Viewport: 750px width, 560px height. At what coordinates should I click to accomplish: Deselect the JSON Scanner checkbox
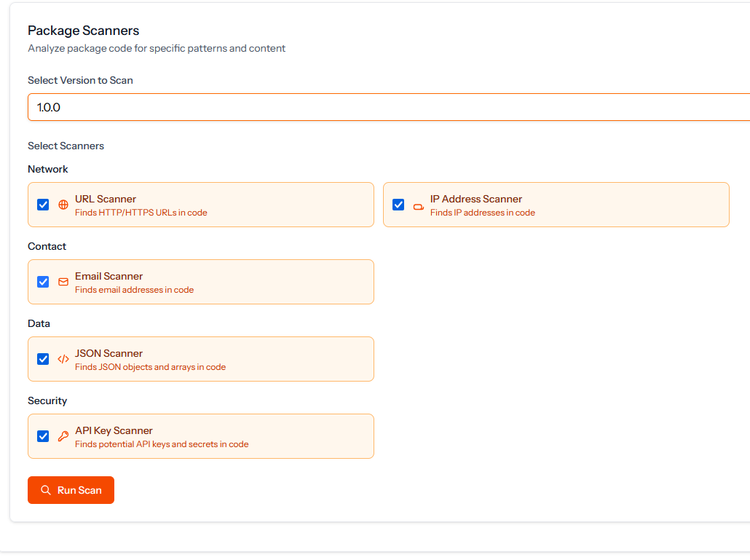43,359
